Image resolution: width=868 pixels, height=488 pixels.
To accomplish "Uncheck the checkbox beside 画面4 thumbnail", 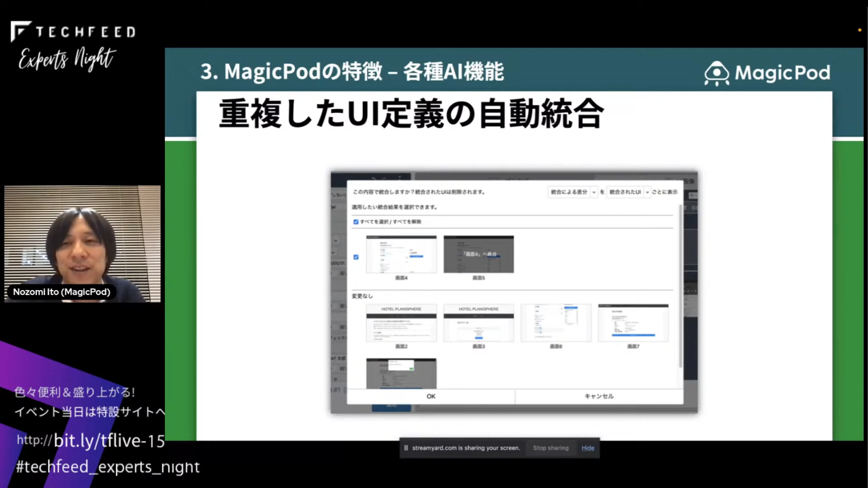I will tap(356, 257).
